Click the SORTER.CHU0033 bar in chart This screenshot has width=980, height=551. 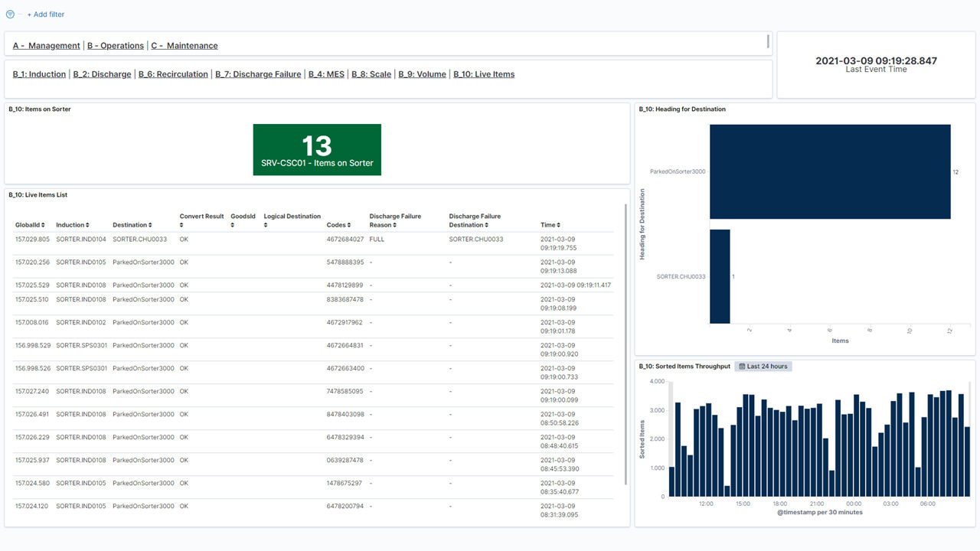pyautogui.click(x=720, y=276)
